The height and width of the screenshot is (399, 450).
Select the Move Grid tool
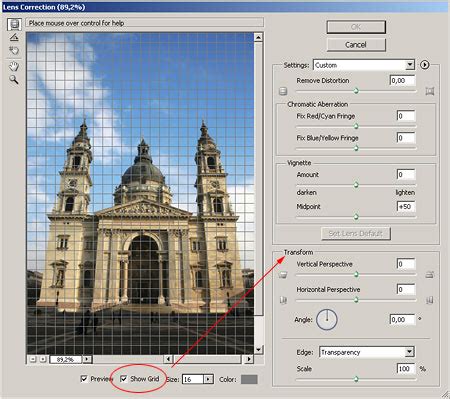pos(14,51)
